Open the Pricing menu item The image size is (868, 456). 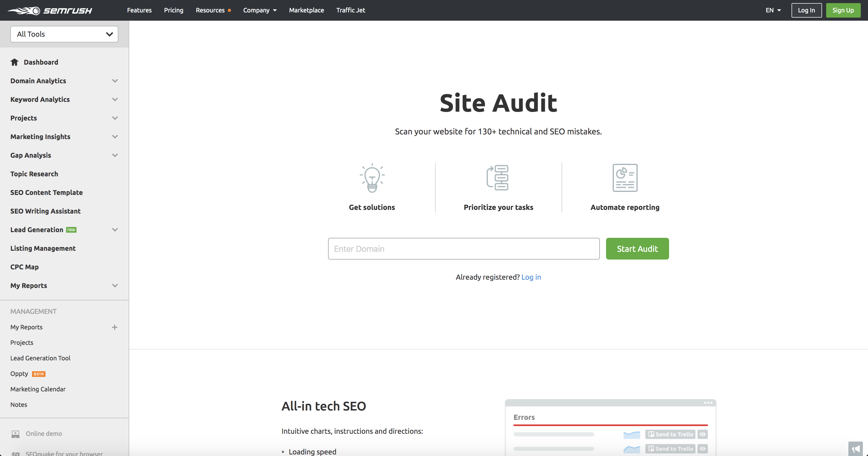tap(174, 10)
